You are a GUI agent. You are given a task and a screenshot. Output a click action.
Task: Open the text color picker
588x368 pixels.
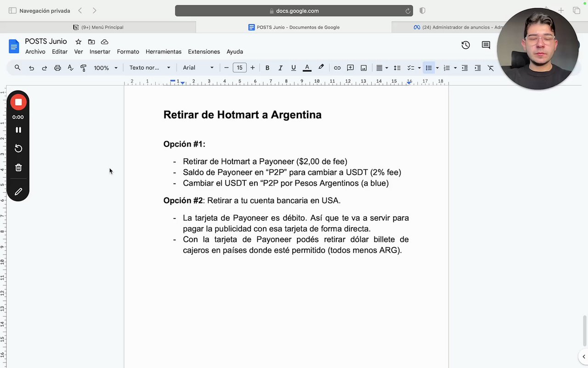click(307, 68)
